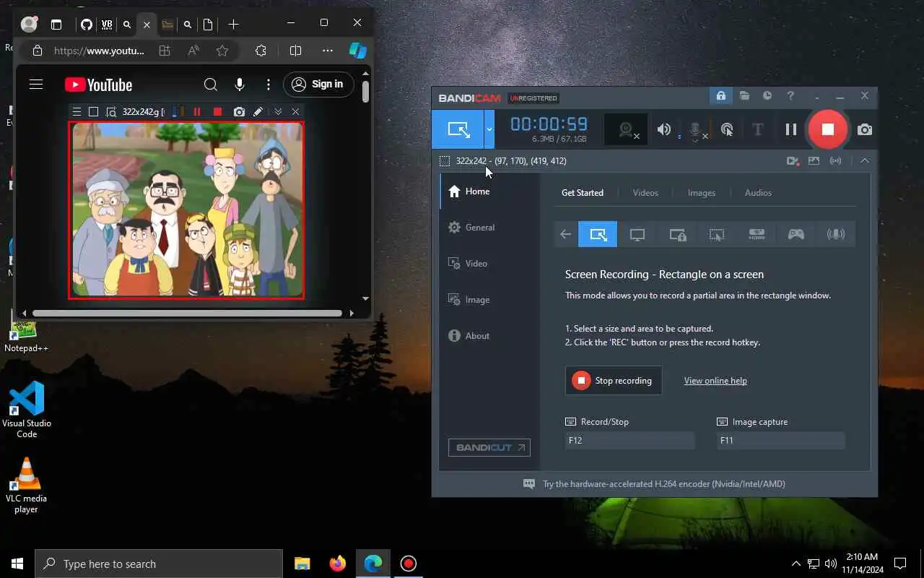Select Rectangle on a screen mode icon
924x578 pixels.
click(598, 234)
